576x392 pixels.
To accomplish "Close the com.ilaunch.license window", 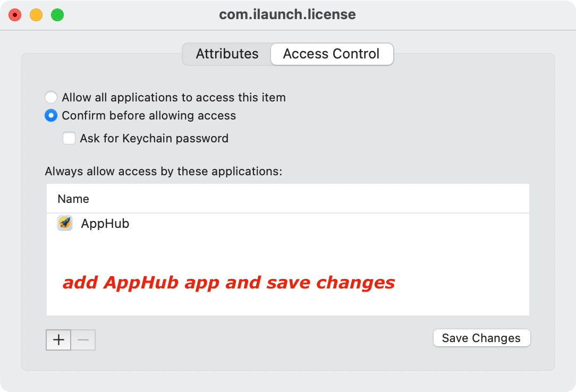I will [15, 15].
